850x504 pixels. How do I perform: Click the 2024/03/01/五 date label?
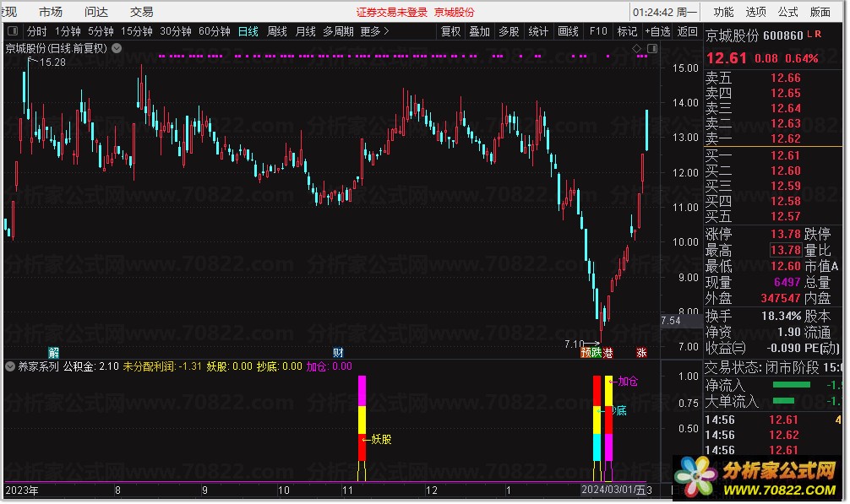613,490
